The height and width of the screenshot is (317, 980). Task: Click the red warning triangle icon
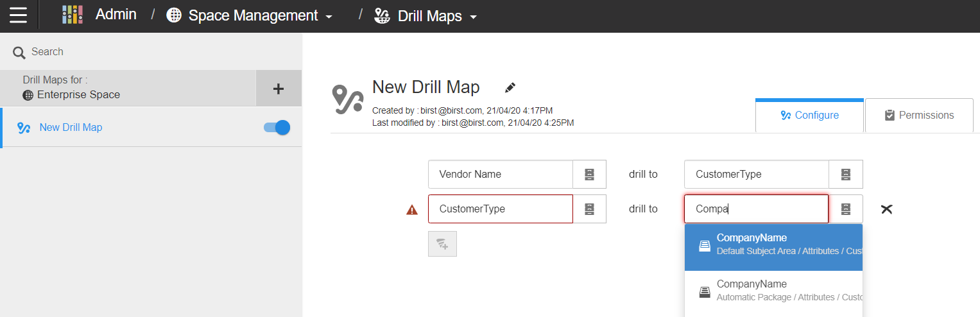tap(412, 209)
